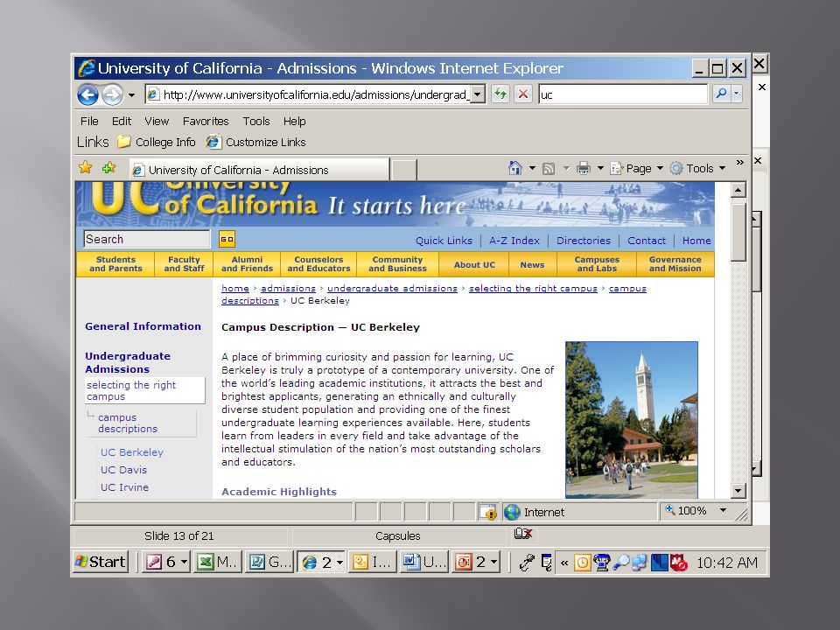840x630 pixels.
Task: Click the UC site Search field
Action: click(147, 239)
